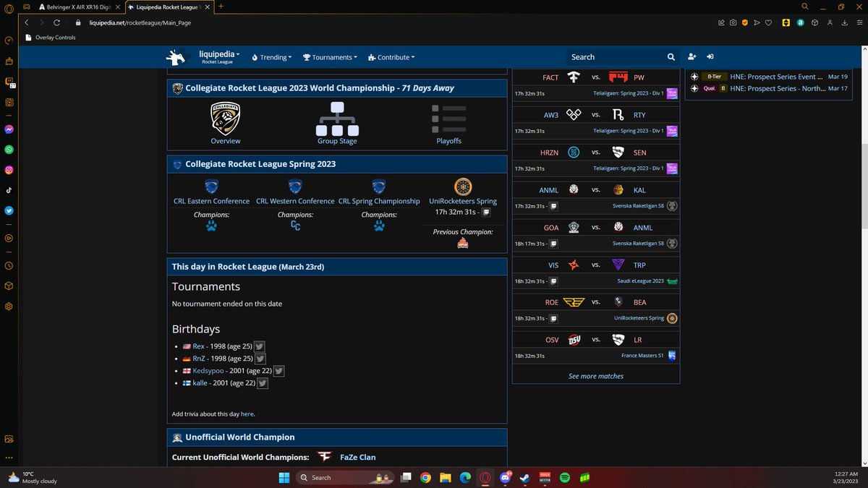Open the CRL Western Conference link

click(295, 201)
